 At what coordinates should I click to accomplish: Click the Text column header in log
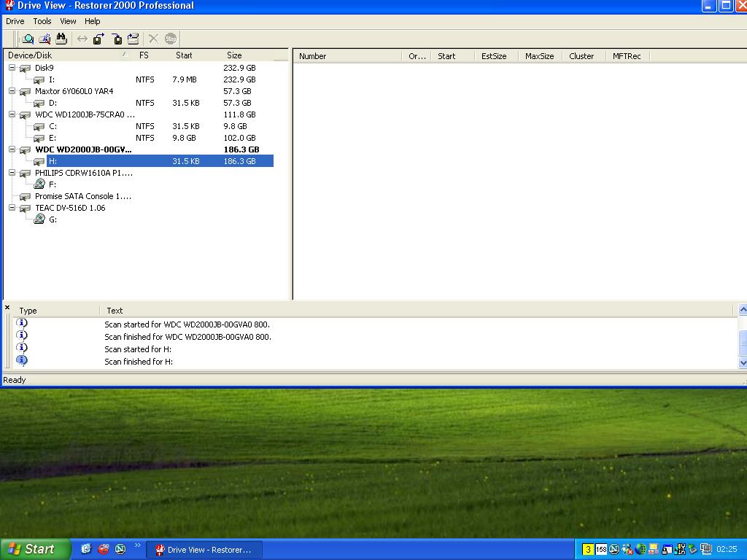(415, 311)
